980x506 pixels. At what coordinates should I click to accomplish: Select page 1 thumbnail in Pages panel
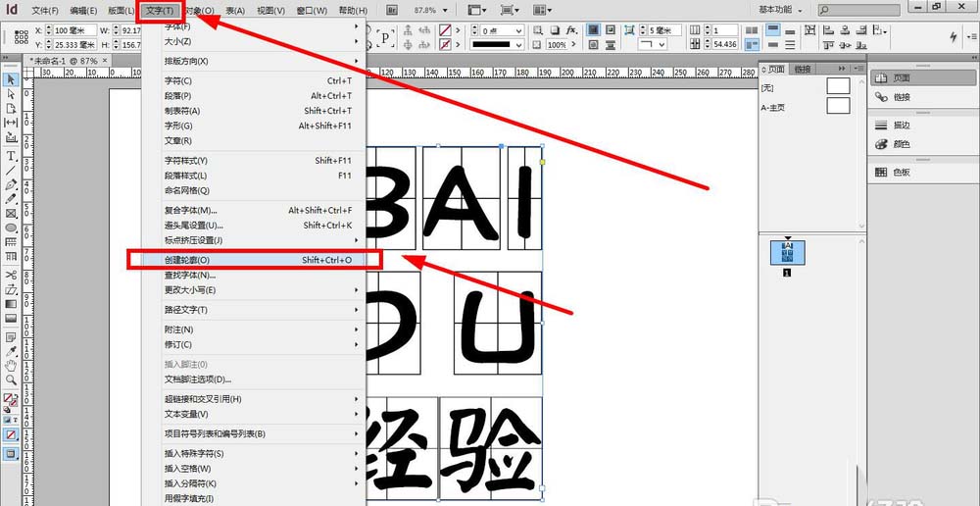[x=788, y=252]
